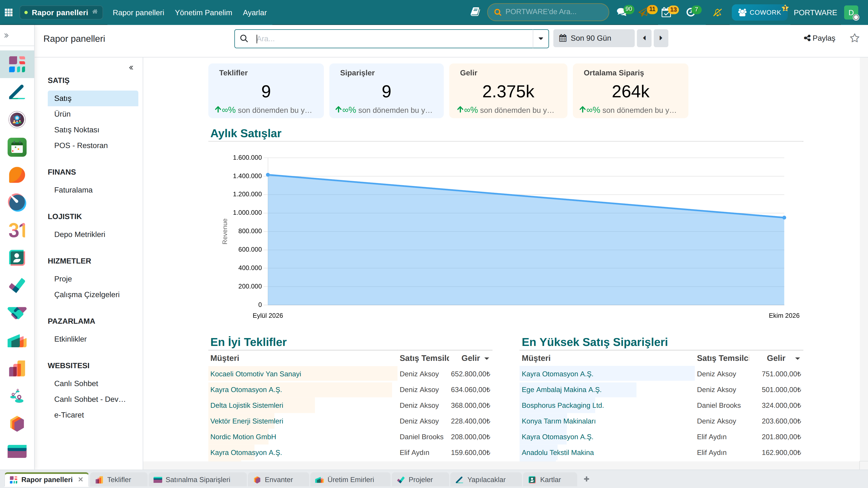
Task: Click the user avatar D icon
Action: tap(851, 12)
